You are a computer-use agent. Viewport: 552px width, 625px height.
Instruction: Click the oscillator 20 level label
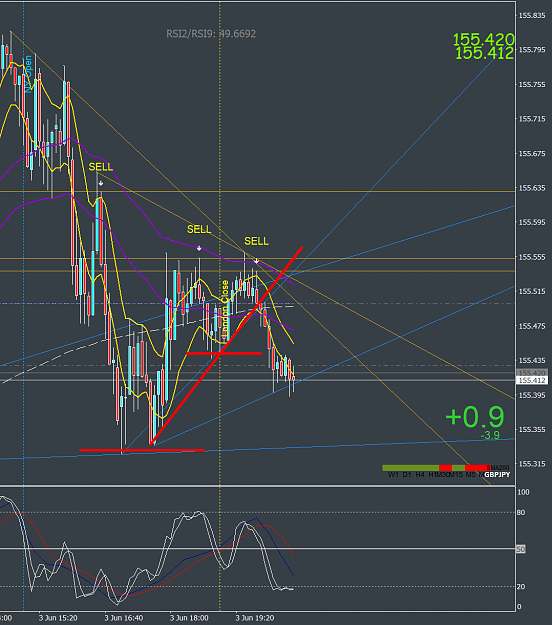pyautogui.click(x=521, y=587)
